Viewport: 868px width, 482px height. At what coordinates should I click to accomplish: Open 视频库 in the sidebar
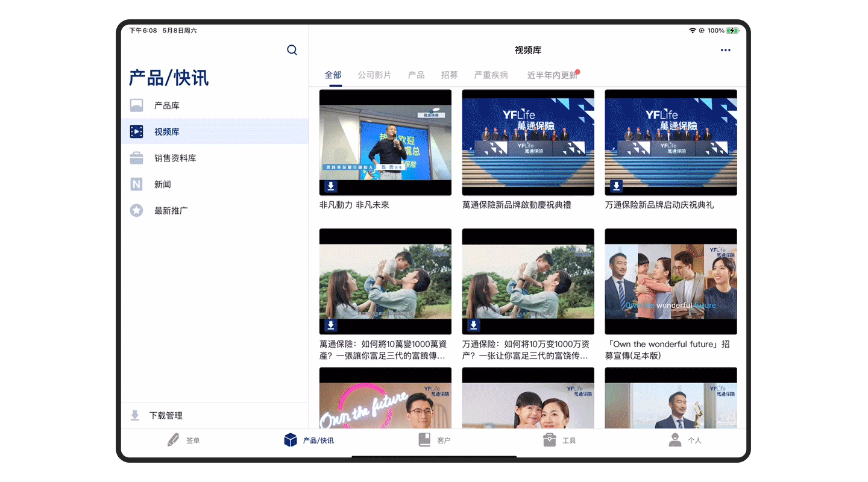click(x=215, y=131)
